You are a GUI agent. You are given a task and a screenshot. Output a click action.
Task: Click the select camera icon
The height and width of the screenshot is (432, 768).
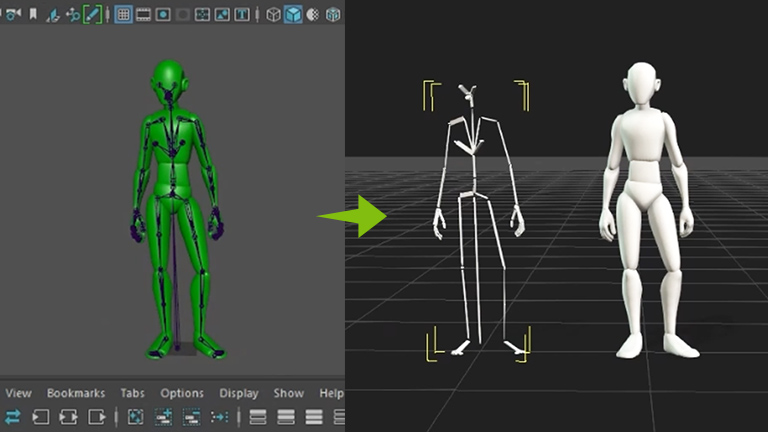click(x=14, y=14)
